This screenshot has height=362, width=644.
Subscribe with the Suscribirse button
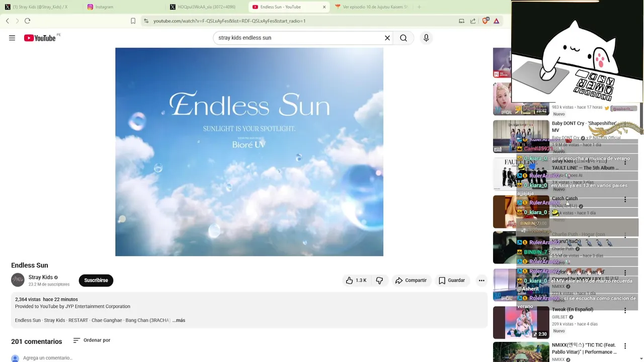click(96, 280)
